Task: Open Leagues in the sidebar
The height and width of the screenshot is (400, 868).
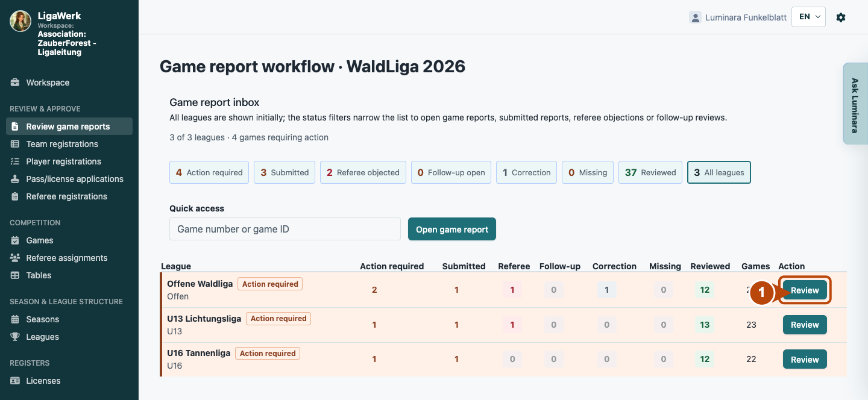Action: 69,337
